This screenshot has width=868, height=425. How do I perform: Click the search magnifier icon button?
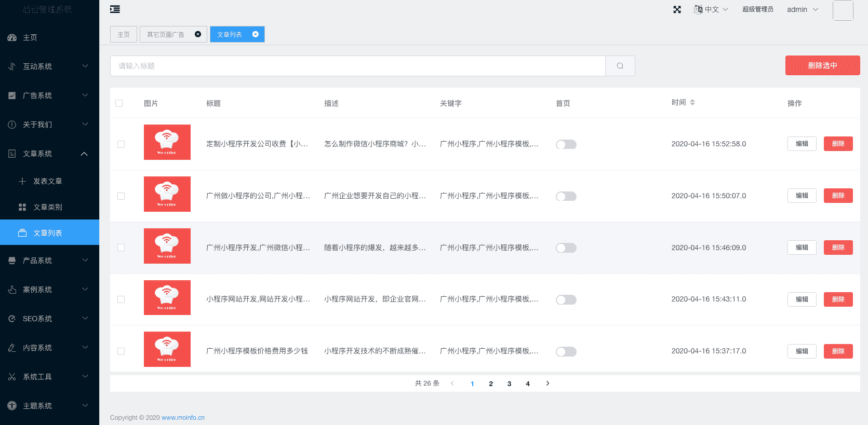pos(620,66)
